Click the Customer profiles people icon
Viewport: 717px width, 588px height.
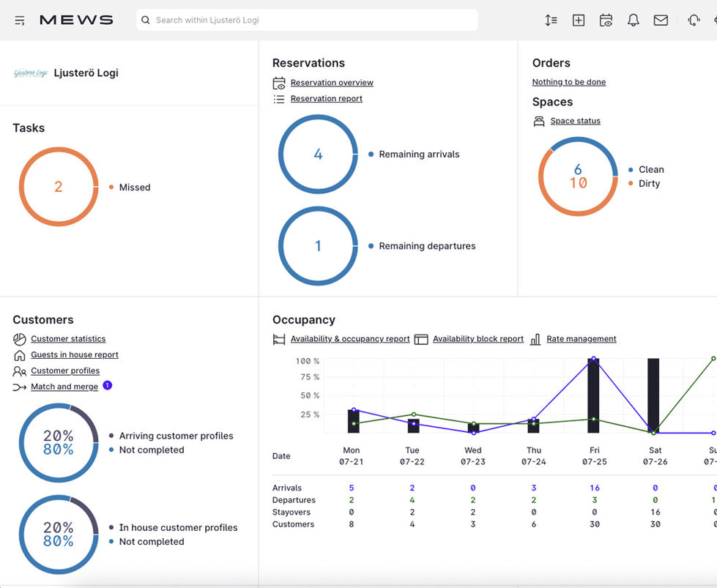(19, 371)
